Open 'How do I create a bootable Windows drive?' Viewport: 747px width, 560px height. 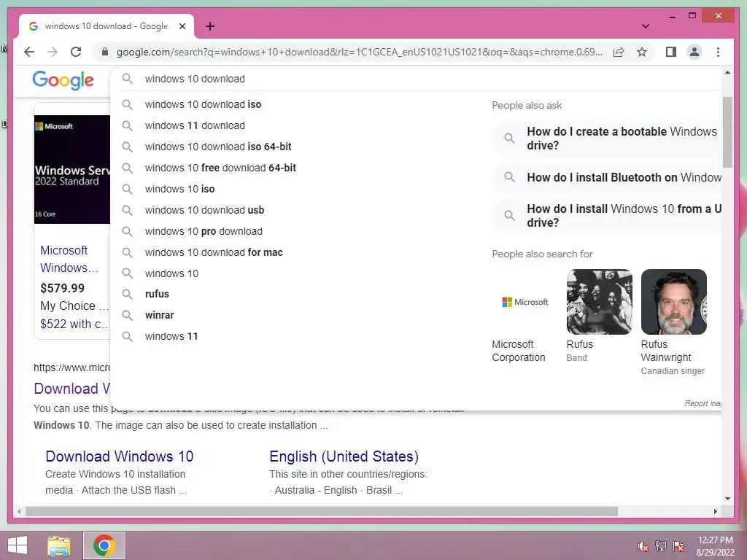[608, 138]
